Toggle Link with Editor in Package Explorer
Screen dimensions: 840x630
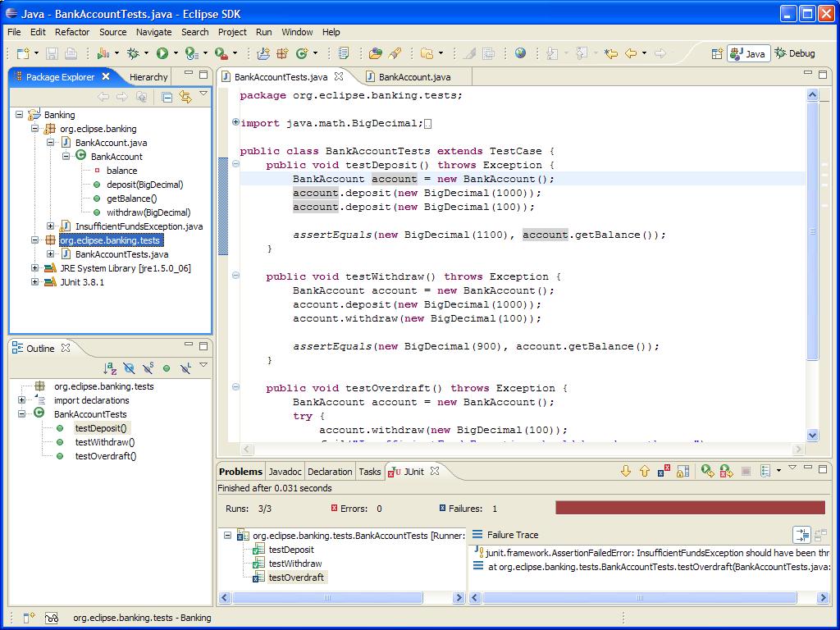pyautogui.click(x=185, y=97)
